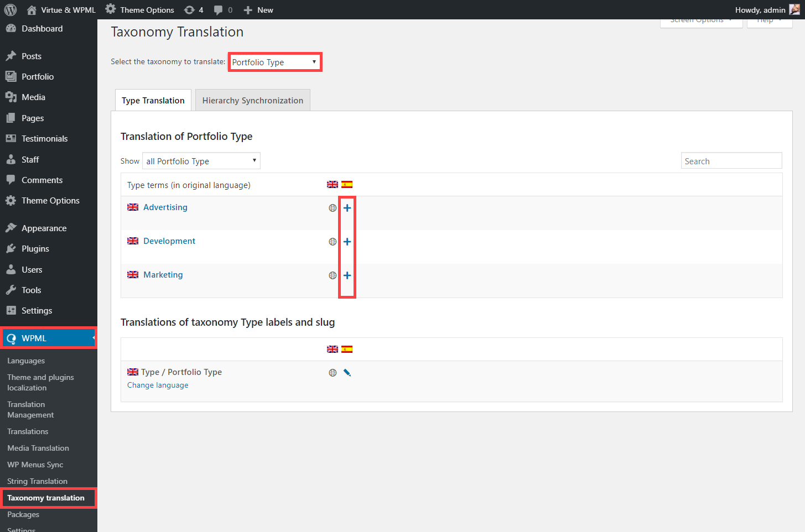
Task: Open Posts menu in sidebar
Action: [49, 56]
